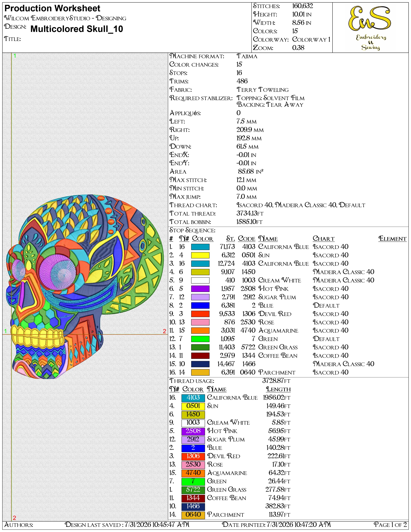Click the Stitches value 160,632

coord(302,6)
